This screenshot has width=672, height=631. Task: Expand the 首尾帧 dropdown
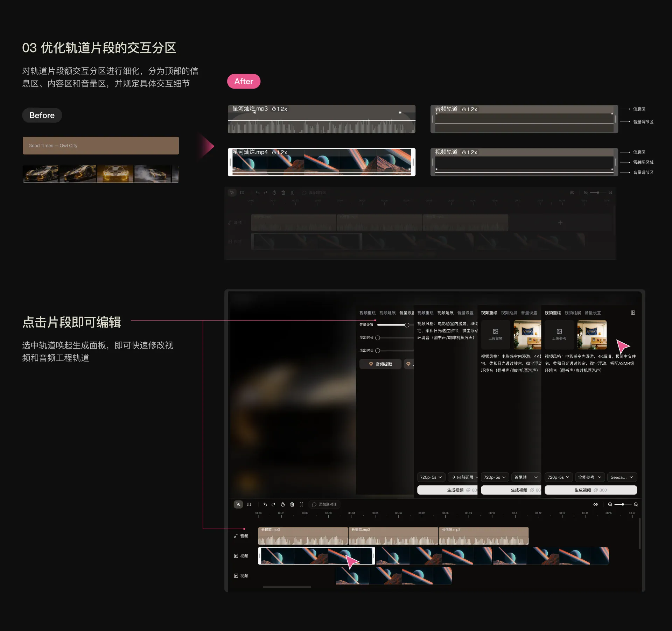pos(526,477)
